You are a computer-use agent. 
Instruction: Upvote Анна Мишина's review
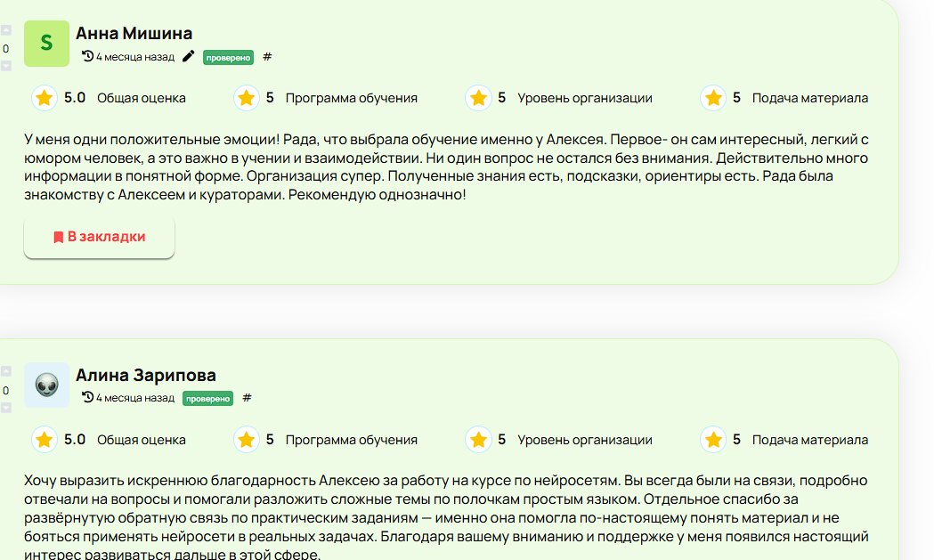tap(6, 30)
